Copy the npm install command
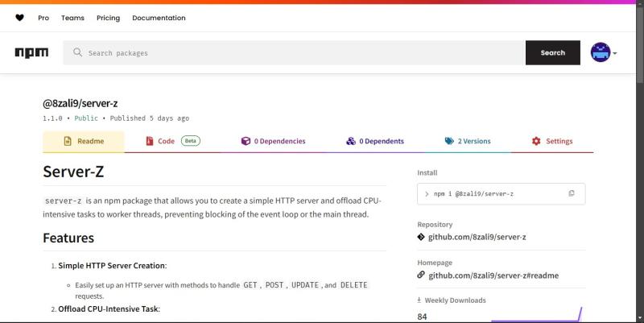Screen dimensions: 644x323 coord(572,193)
